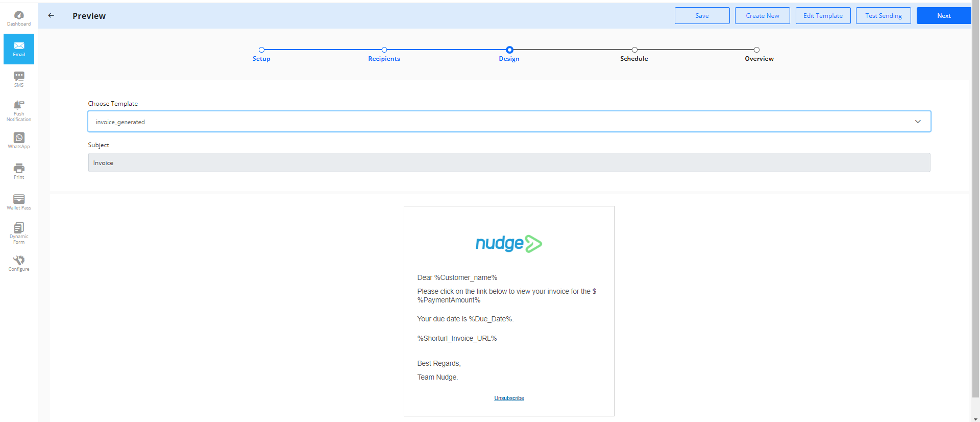Open the invoice_generated template selector

[509, 122]
